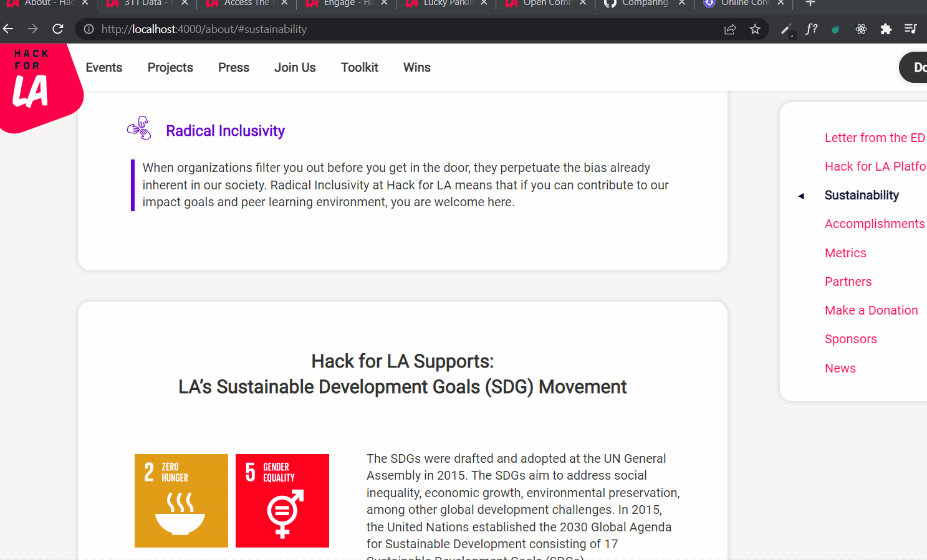Click the Radical Inclusivity hands icon
927x560 pixels.
(140, 128)
